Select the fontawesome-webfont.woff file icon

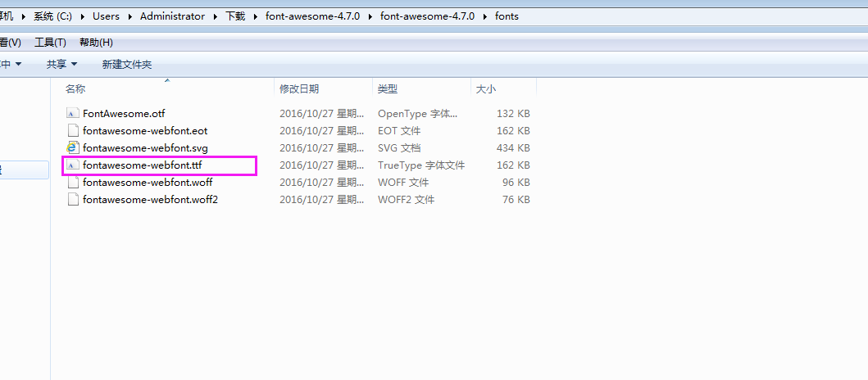pos(72,182)
